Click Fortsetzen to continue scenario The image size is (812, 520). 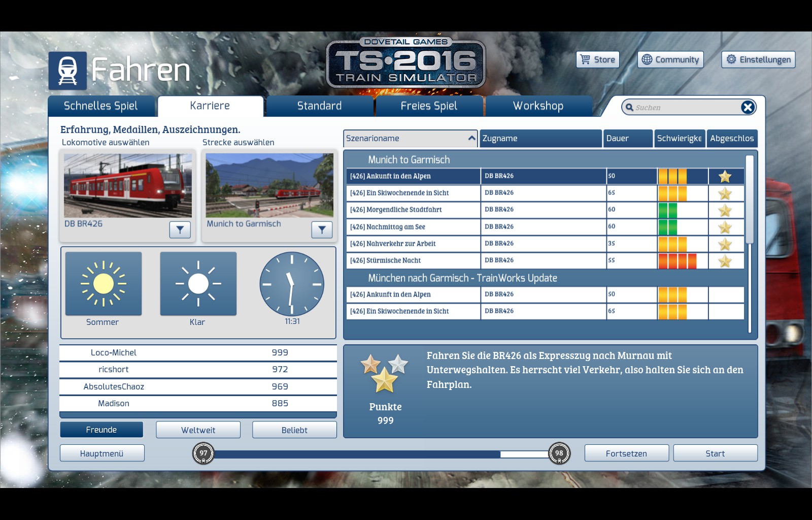(627, 453)
